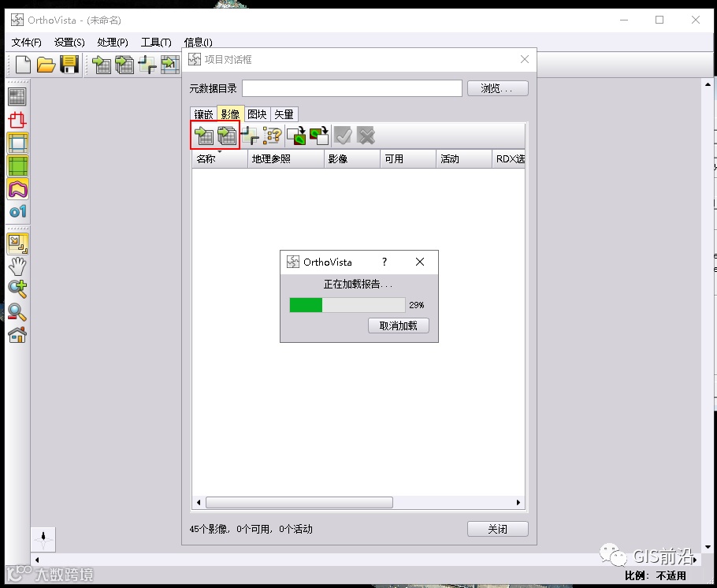The image size is (717, 588).
Task: Select the red crop outline tool
Action: (17, 120)
